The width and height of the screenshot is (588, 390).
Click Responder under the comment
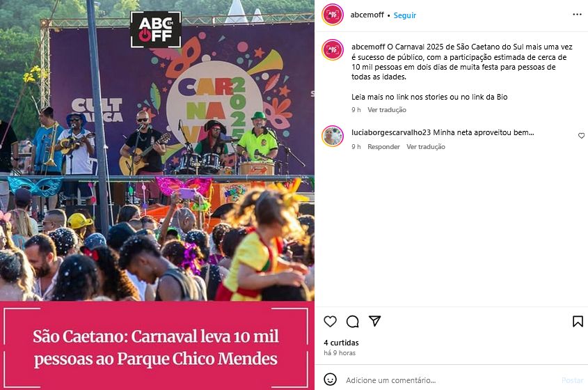pyautogui.click(x=383, y=147)
